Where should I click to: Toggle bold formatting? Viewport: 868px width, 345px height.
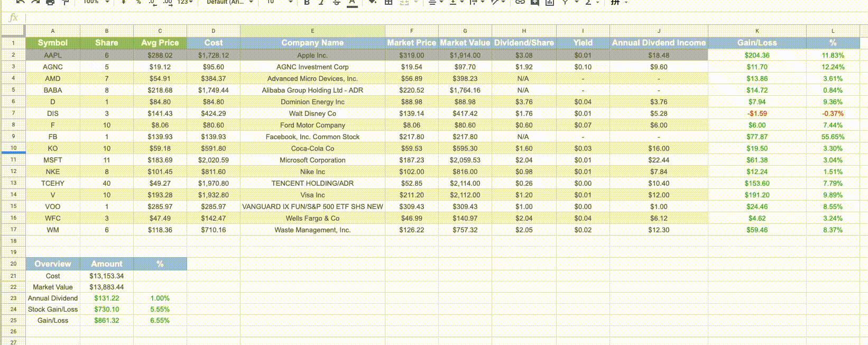pos(307,2)
